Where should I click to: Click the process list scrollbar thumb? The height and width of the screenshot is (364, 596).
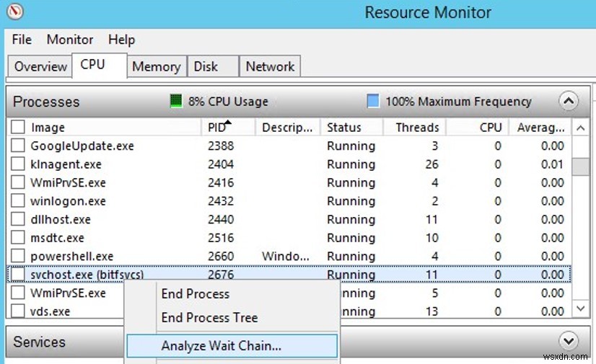580,167
